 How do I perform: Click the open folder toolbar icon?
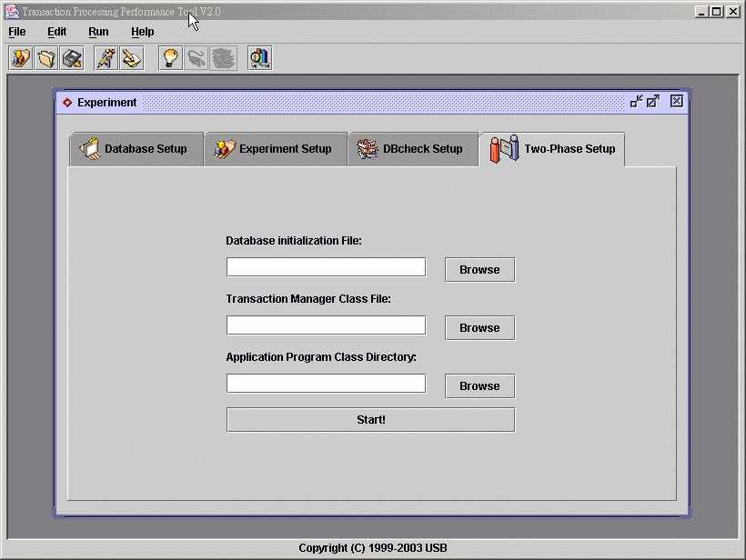(x=46, y=58)
